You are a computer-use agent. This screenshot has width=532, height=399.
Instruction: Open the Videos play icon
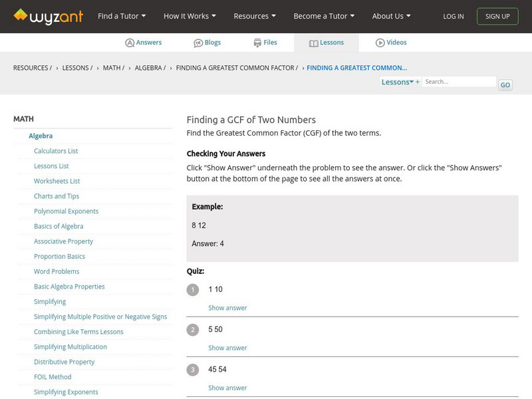click(380, 43)
